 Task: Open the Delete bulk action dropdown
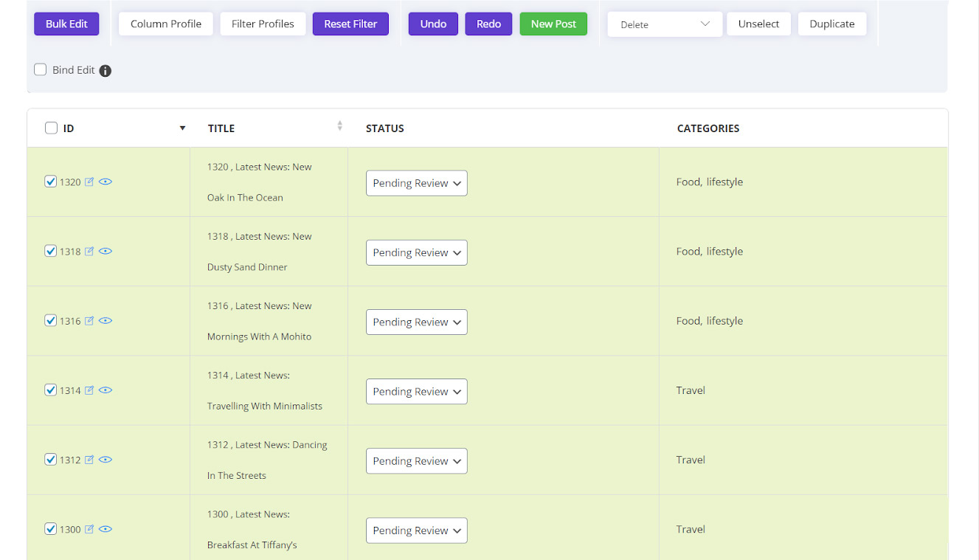point(663,24)
